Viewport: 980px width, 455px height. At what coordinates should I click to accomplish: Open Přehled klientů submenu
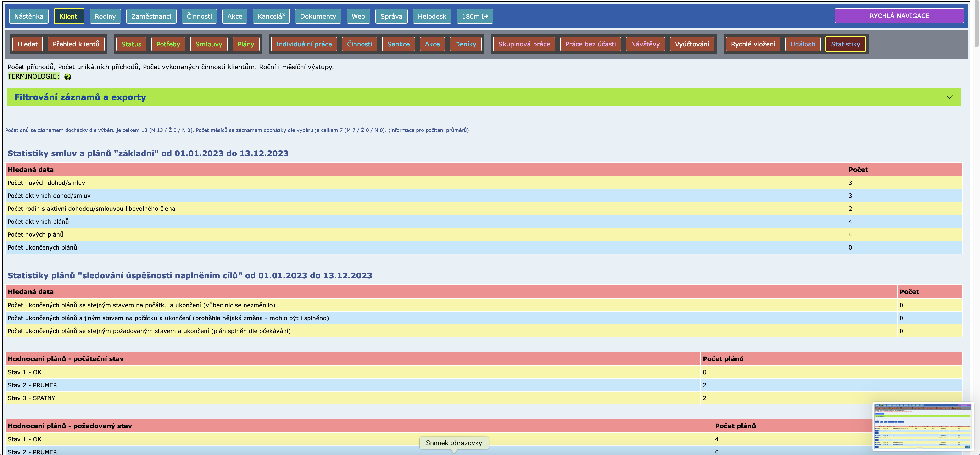pos(76,44)
